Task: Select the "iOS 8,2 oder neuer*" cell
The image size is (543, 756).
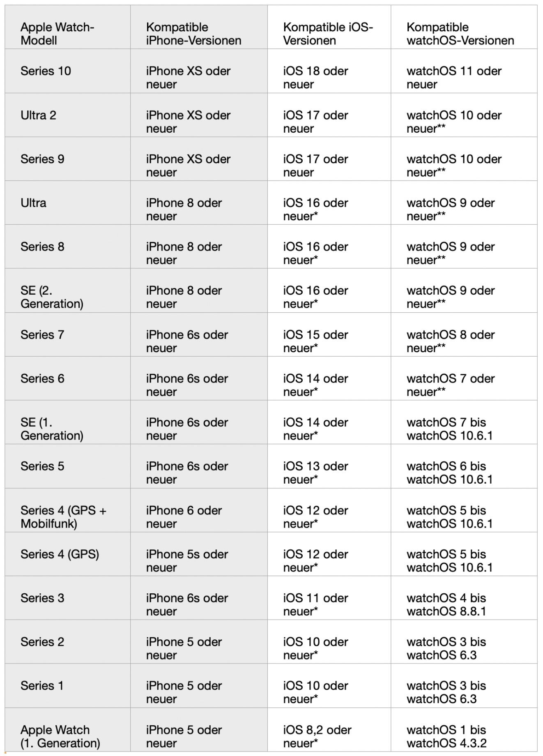Action: tap(317, 736)
